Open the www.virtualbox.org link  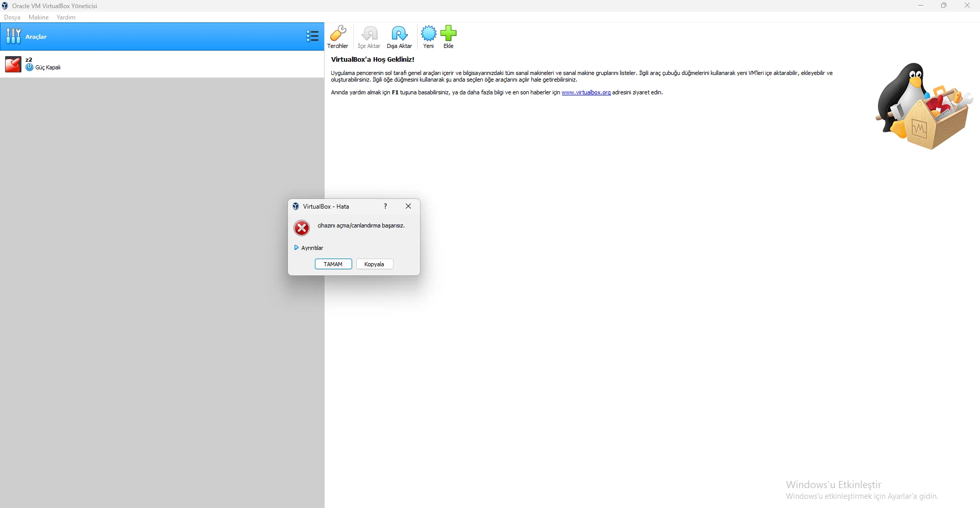[586, 92]
